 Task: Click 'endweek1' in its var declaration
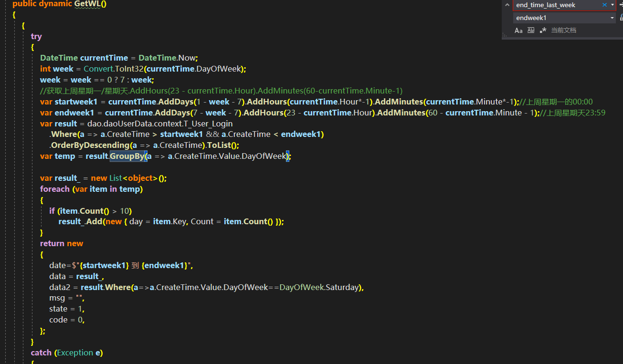74,113
